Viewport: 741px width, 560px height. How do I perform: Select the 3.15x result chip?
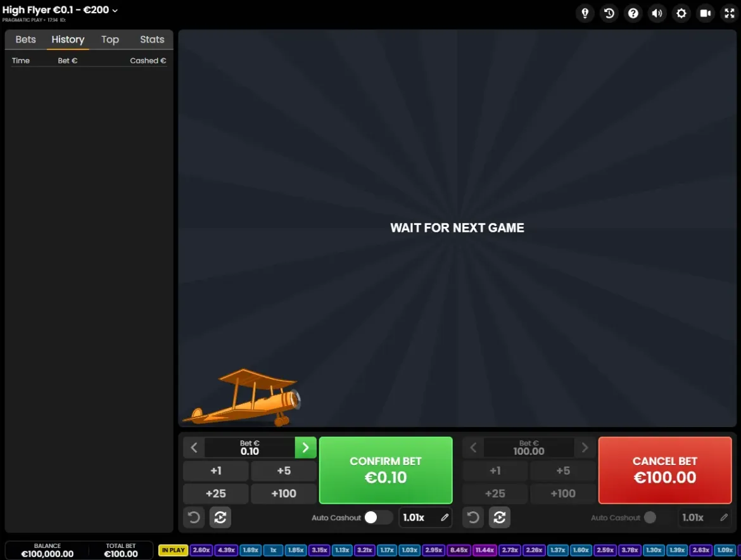(x=319, y=550)
